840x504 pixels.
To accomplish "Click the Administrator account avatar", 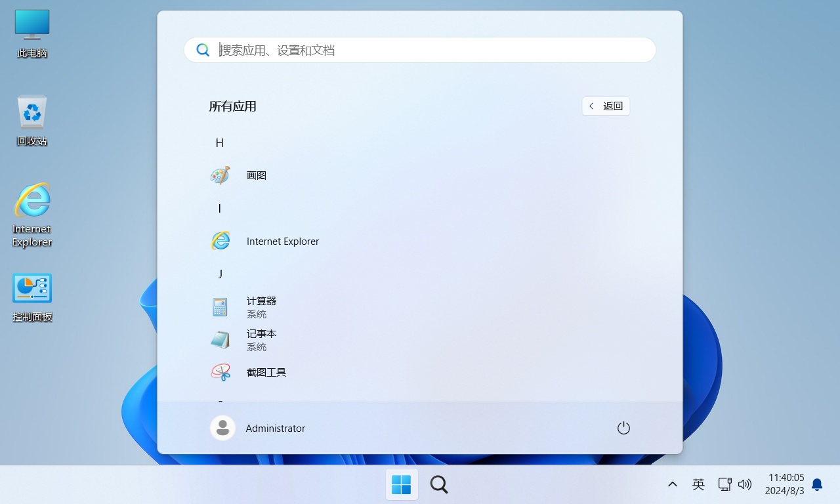I will 222,427.
